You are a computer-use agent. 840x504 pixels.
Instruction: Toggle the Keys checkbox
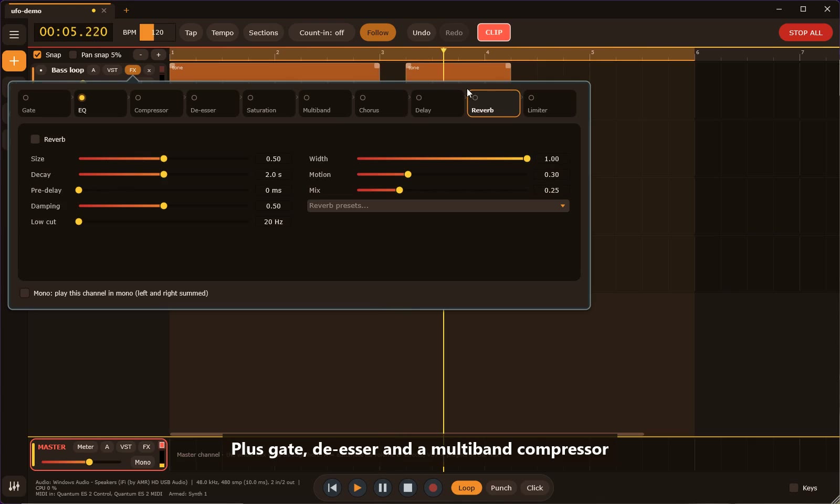click(794, 488)
